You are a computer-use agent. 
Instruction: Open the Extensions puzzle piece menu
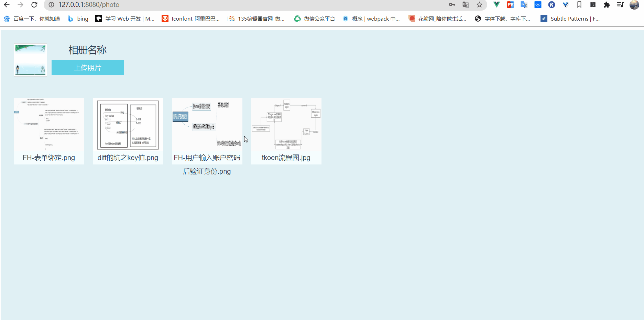pyautogui.click(x=607, y=5)
